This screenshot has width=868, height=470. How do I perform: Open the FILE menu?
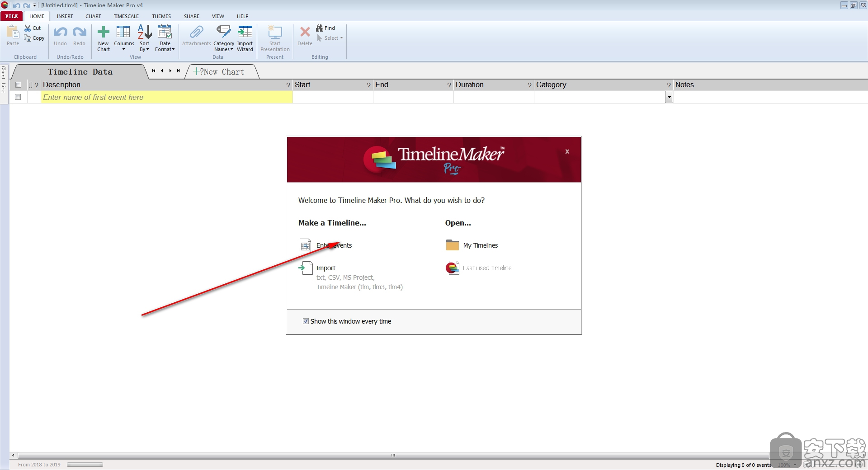pos(12,16)
